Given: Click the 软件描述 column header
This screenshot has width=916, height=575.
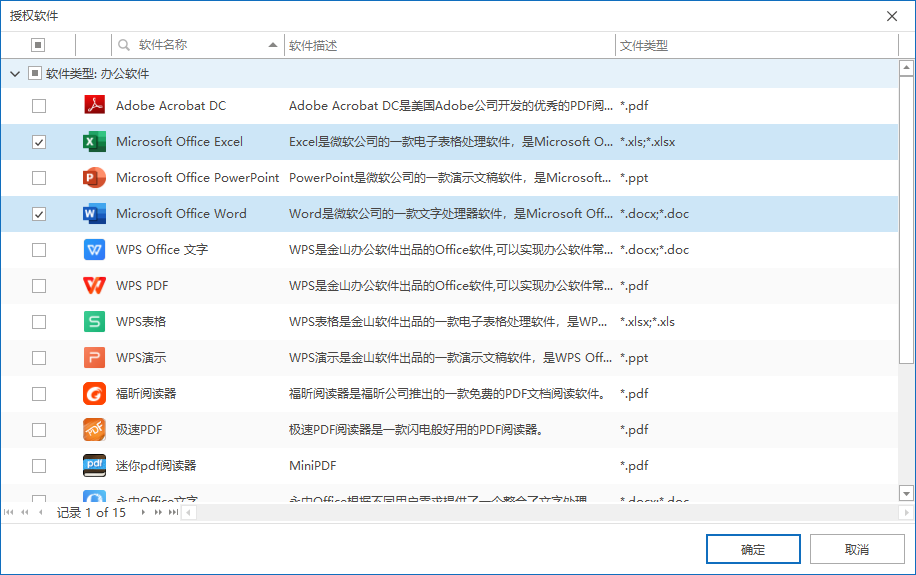Looking at the screenshot, I should [450, 45].
